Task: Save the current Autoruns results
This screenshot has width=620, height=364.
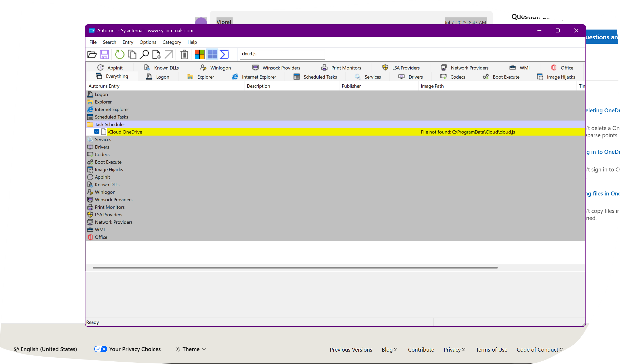Action: point(105,54)
